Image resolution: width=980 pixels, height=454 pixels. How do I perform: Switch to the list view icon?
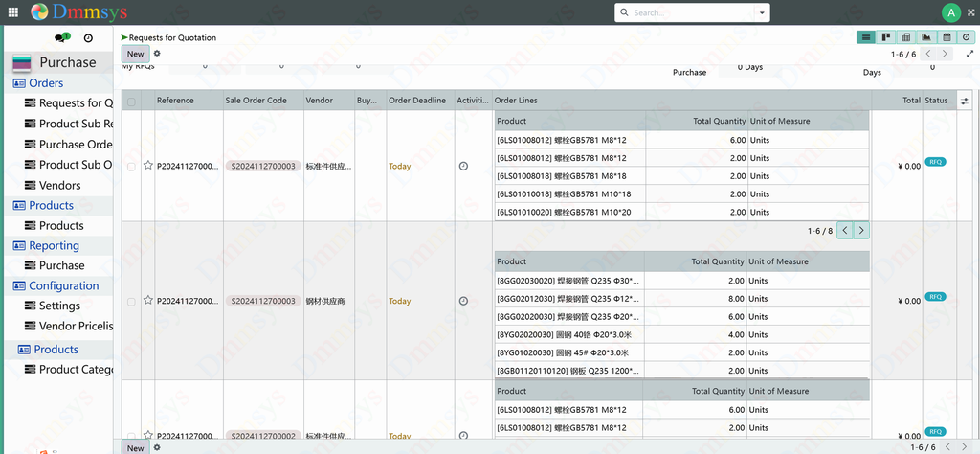[x=865, y=37]
